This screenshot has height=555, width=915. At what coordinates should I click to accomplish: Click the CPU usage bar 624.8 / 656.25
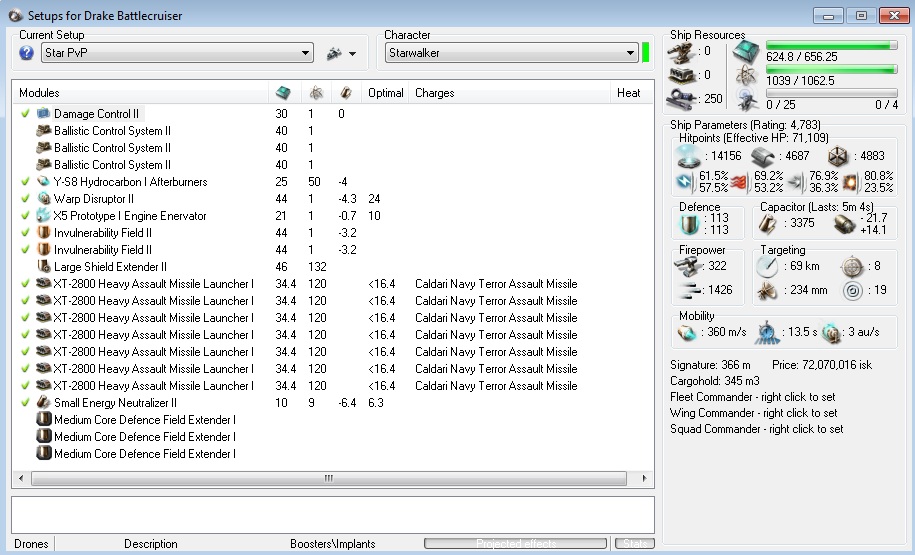click(832, 46)
